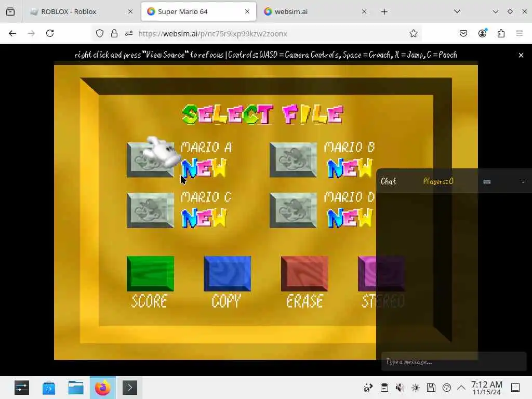Viewport: 532px width, 399px height.
Task: Click the purple Stereo block
Action: click(x=381, y=273)
